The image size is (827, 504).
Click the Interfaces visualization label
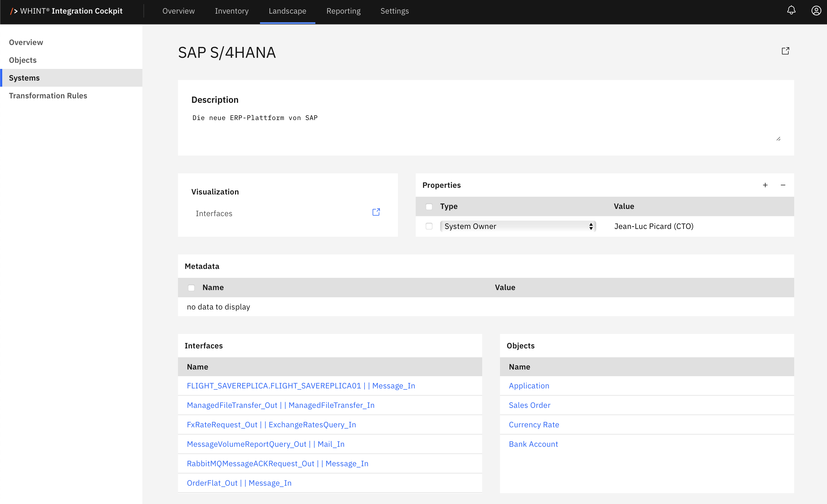click(214, 214)
